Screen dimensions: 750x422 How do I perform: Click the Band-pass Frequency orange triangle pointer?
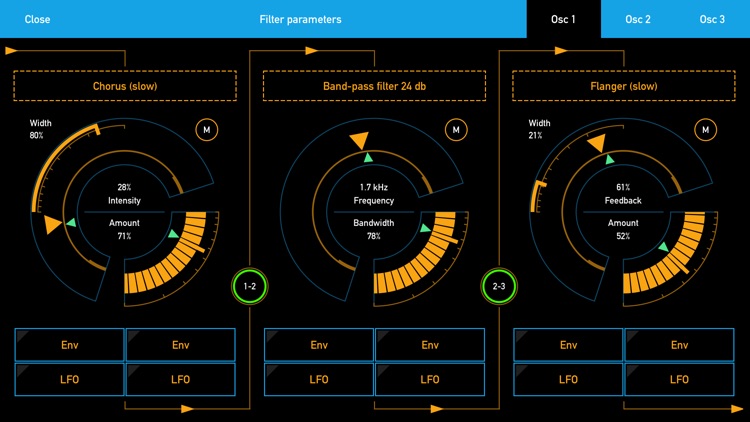(359, 140)
